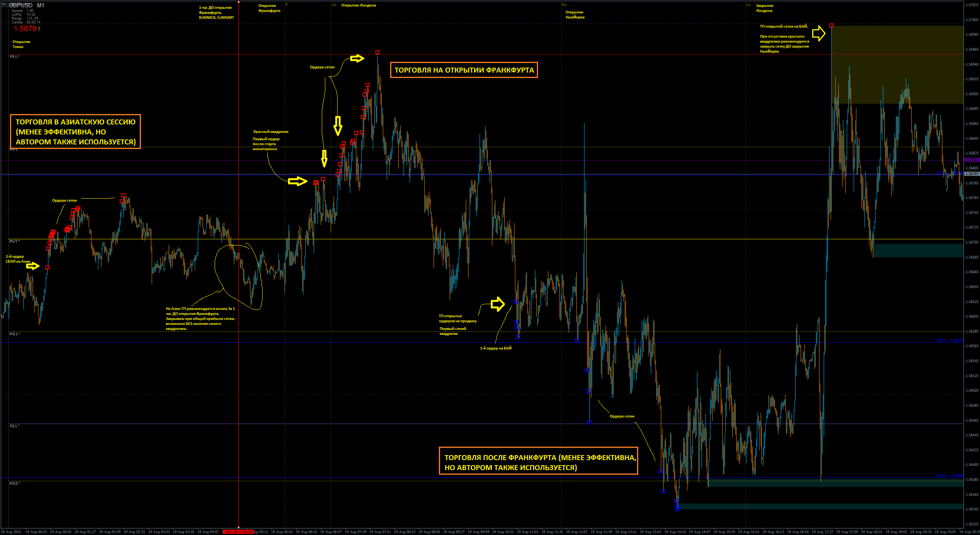This screenshot has width=980, height=535.
Task: Select the yellow PVT horizontal pivot line
Action: point(485,239)
